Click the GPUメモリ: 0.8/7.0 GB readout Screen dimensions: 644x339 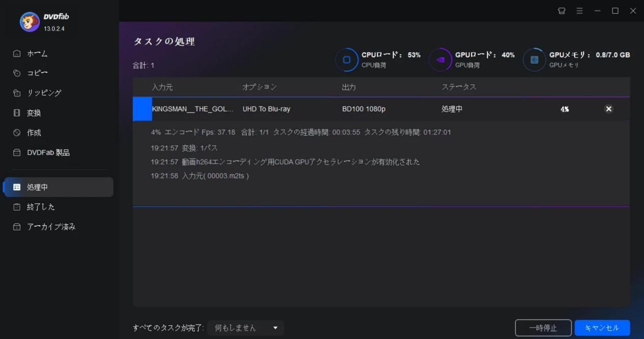click(589, 55)
